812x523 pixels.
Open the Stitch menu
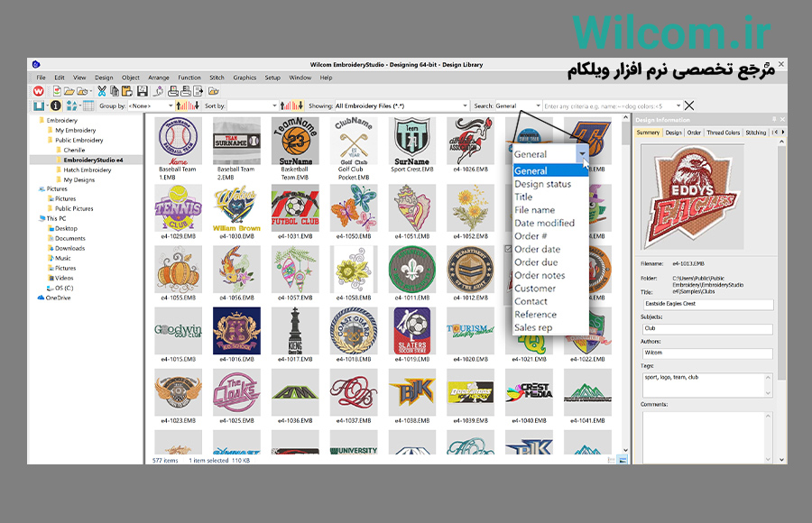(217, 78)
